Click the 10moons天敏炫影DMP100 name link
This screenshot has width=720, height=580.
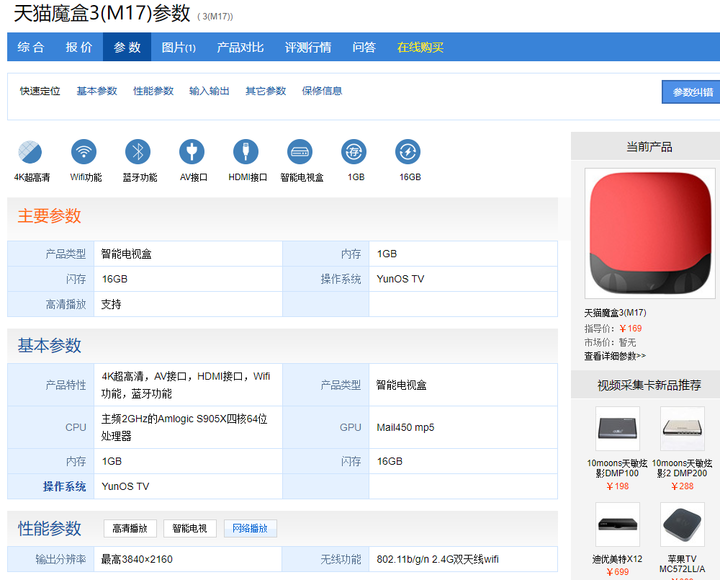[x=617, y=468]
